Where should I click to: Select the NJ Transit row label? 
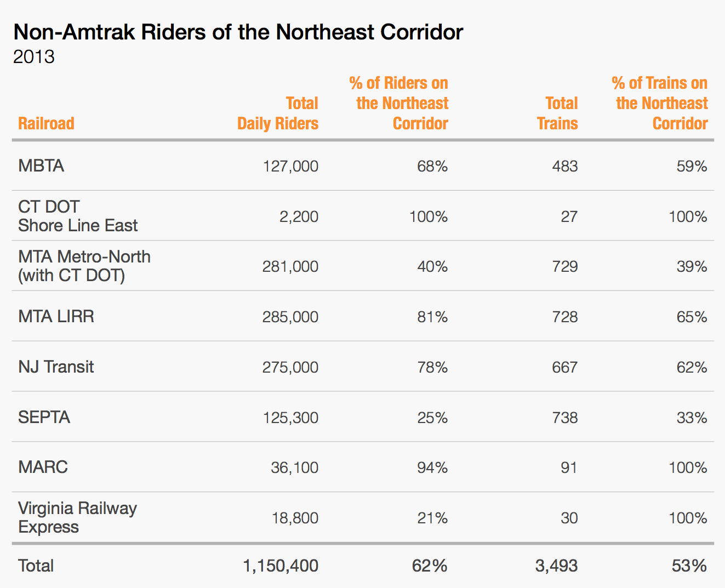[56, 367]
